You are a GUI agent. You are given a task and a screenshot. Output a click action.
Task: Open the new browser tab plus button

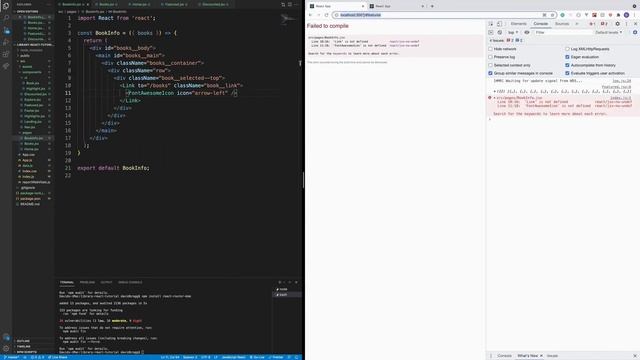click(x=432, y=6)
